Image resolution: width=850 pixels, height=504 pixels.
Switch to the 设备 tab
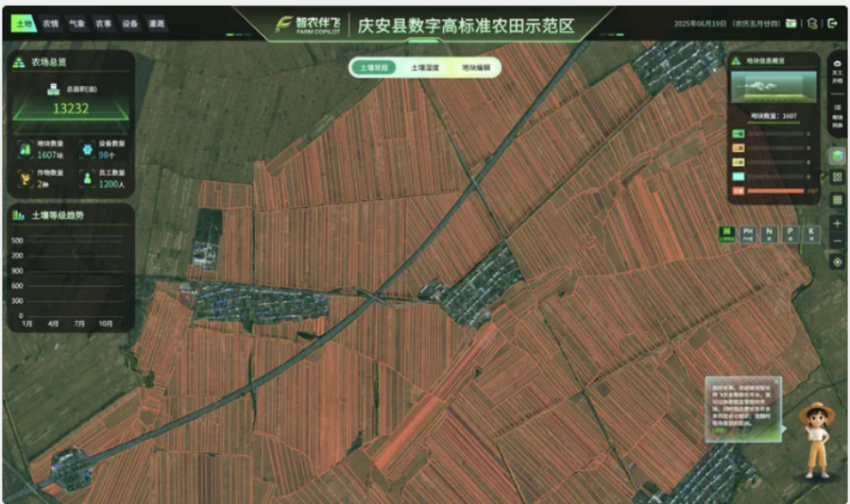tap(130, 24)
